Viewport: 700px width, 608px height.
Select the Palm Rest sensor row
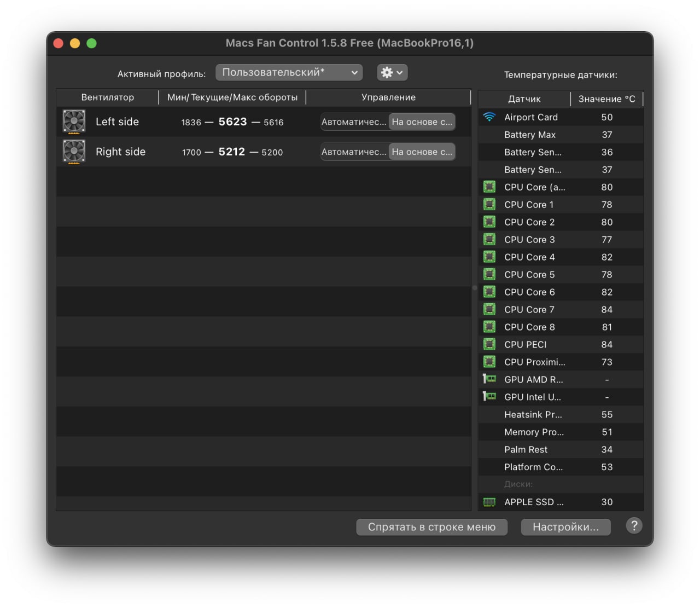561,450
